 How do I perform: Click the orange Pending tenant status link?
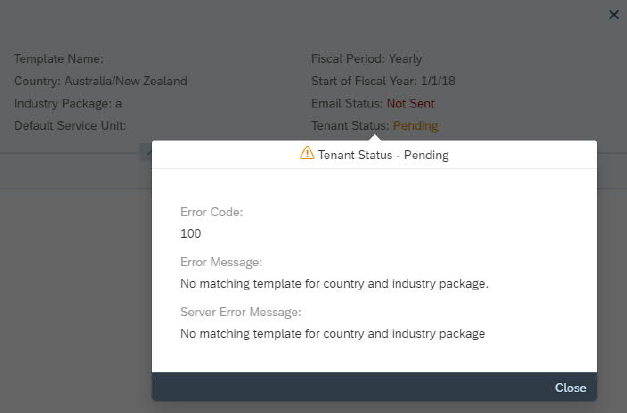coord(415,126)
